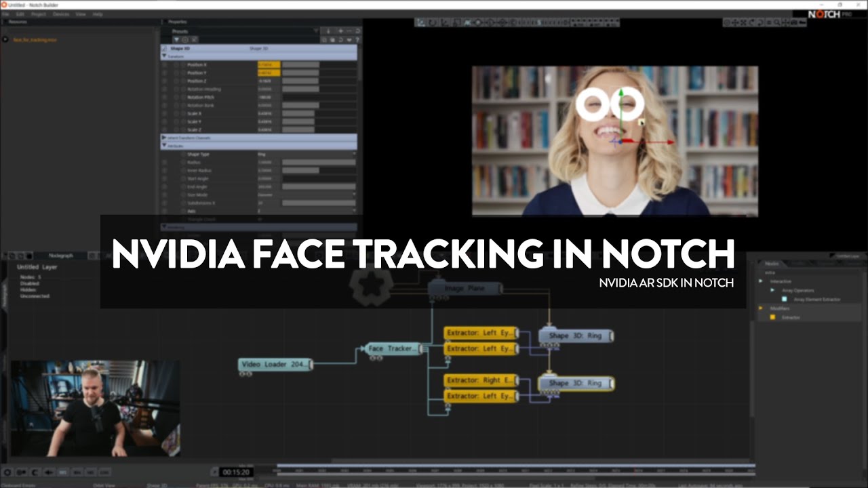The width and height of the screenshot is (868, 488).
Task: Click the 00:15:20 timecode display
Action: (237, 472)
